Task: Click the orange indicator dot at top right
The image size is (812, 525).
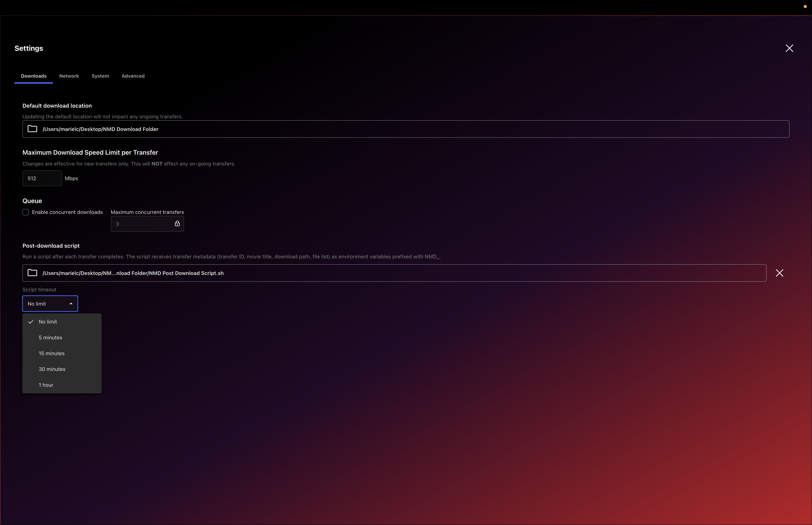Action: click(x=805, y=7)
